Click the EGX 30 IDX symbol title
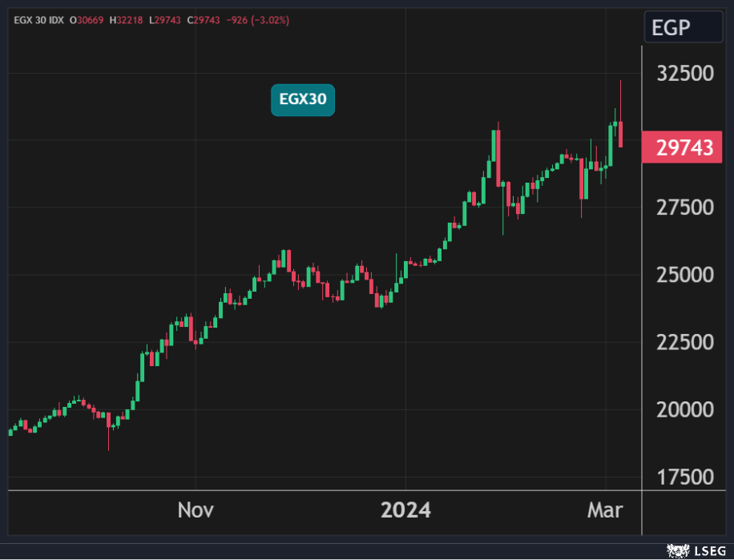Viewport: 734px width, 560px height. pos(40,20)
